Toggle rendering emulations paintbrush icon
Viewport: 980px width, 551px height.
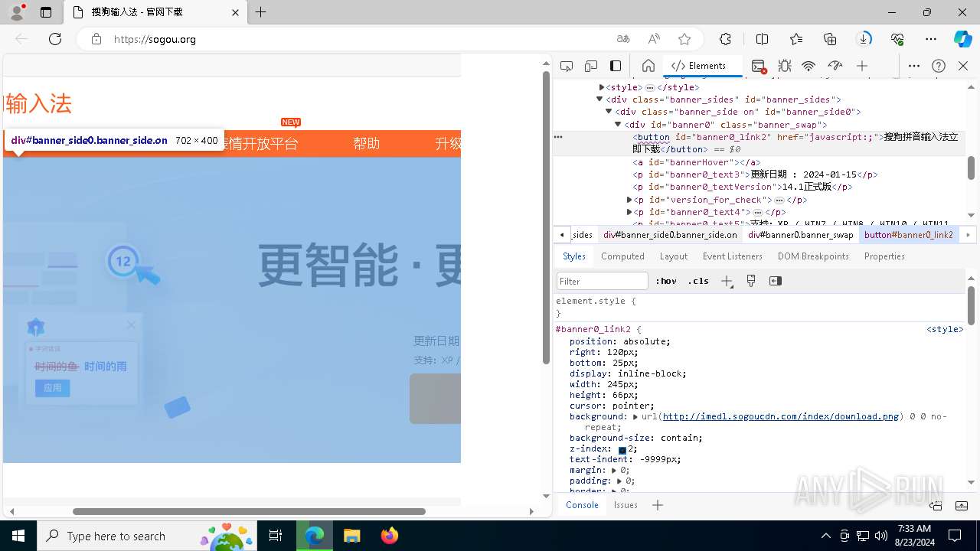751,281
